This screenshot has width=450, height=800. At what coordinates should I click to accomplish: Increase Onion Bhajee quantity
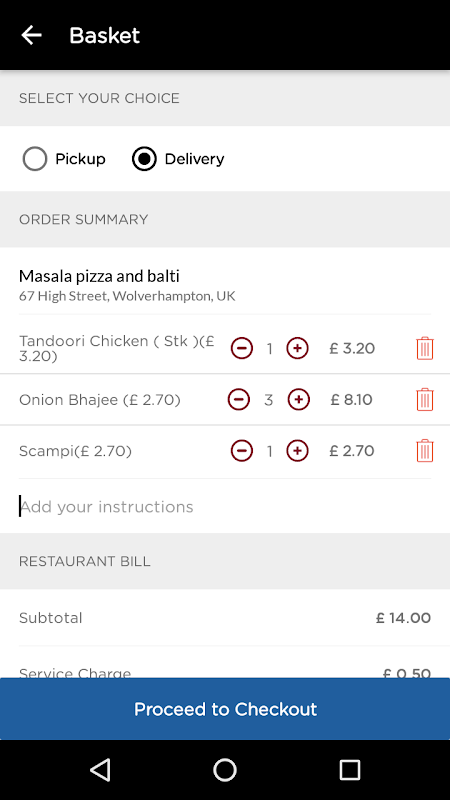tap(299, 399)
